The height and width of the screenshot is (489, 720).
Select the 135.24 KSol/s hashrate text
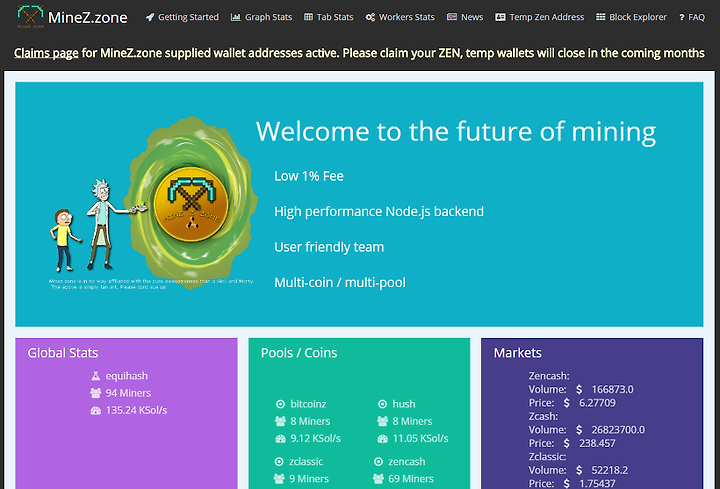[x=136, y=410]
